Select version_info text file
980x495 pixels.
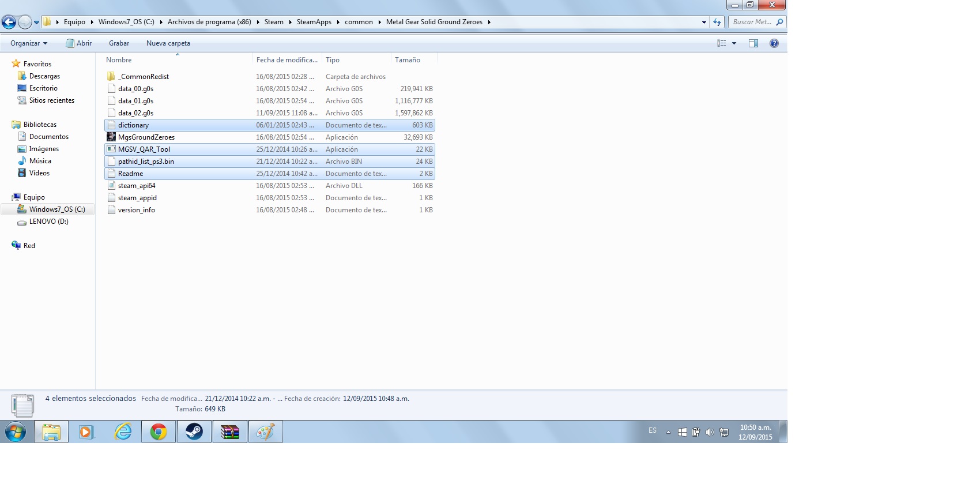click(269, 210)
